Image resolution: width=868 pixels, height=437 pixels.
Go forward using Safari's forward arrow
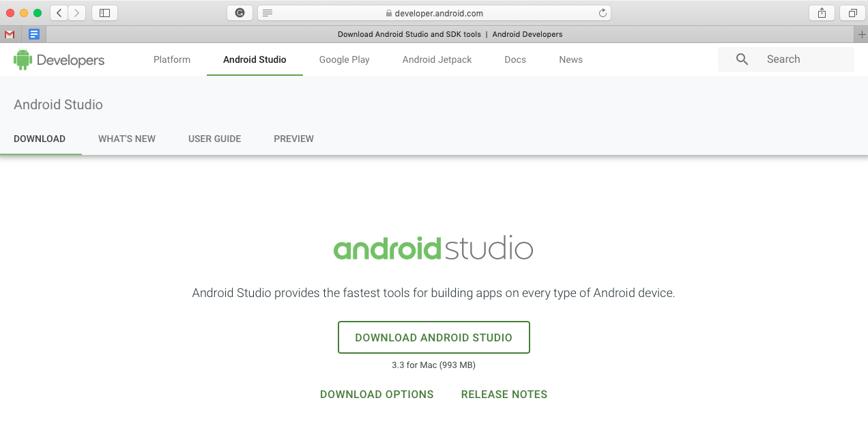77,13
